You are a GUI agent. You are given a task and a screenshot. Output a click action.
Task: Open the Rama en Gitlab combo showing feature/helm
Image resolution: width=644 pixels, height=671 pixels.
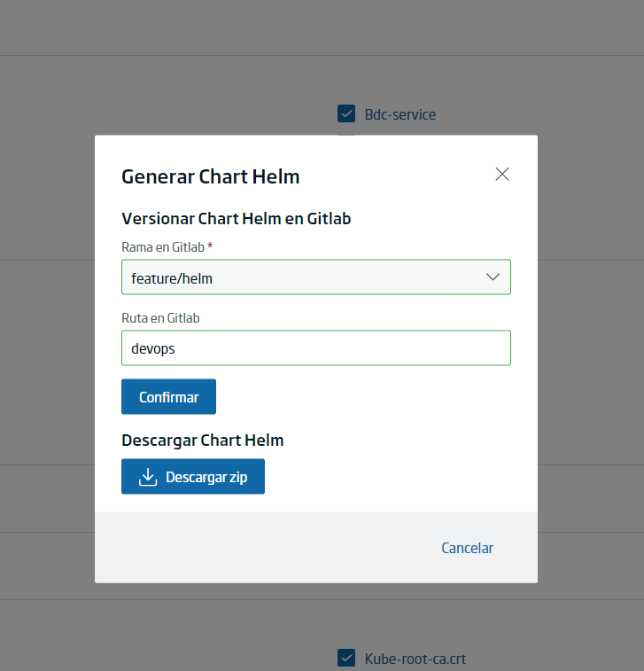pos(316,277)
